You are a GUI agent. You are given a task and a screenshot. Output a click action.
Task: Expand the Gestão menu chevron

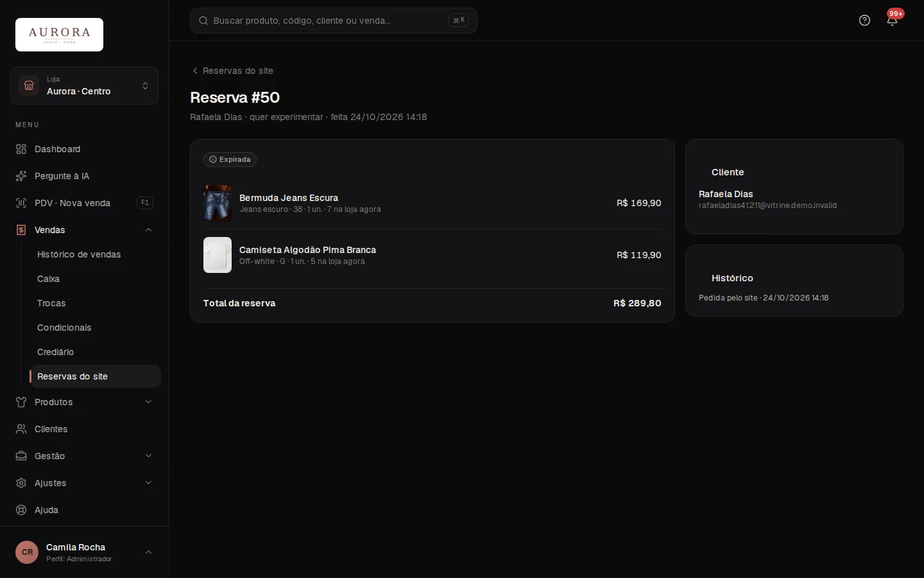pos(148,456)
